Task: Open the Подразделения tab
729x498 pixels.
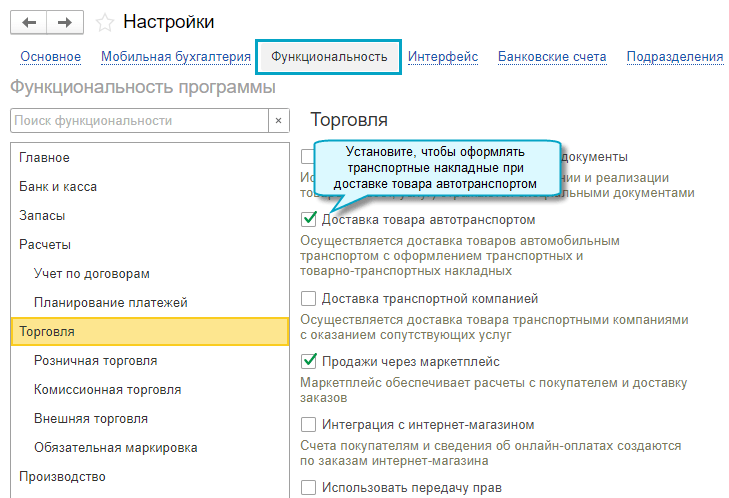Action: (x=675, y=57)
